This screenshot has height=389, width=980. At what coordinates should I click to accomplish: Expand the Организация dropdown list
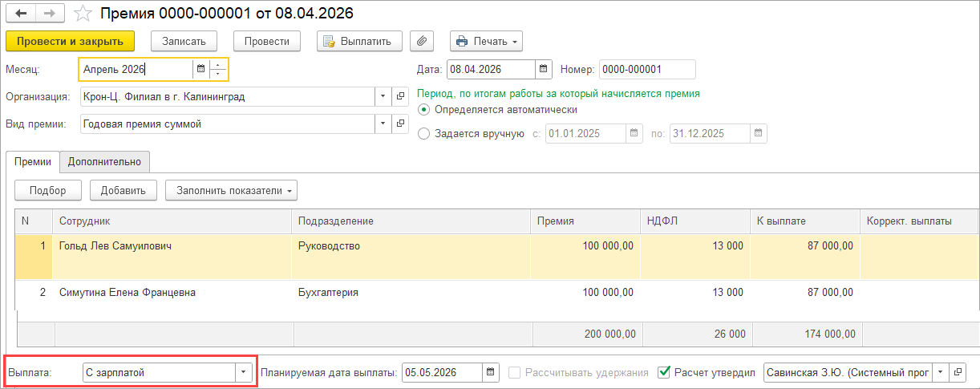pos(383,97)
